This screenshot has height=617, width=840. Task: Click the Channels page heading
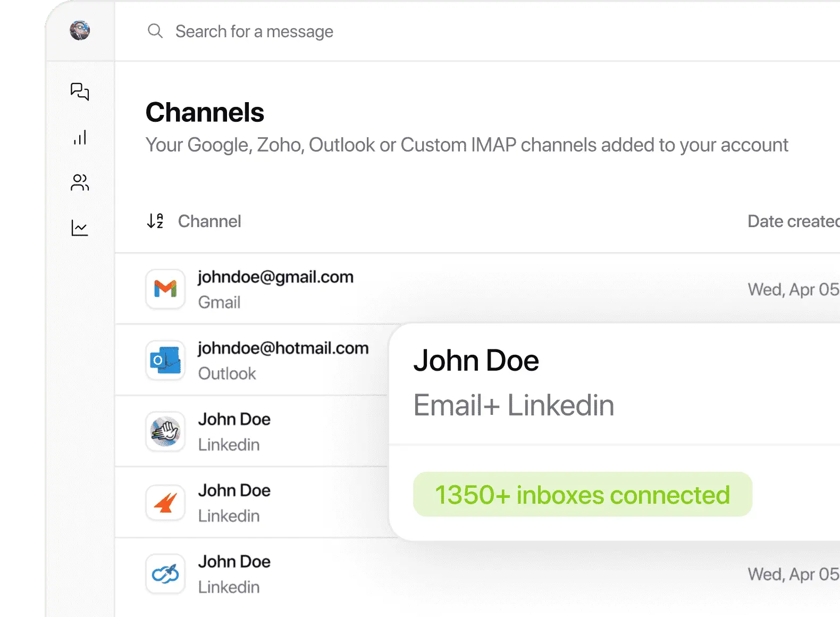click(x=205, y=113)
